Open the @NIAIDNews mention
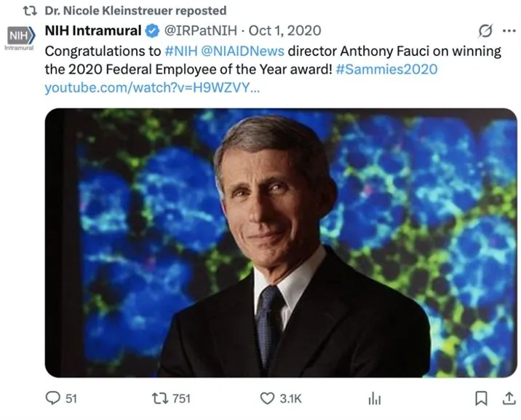The image size is (521, 420). pos(244,51)
